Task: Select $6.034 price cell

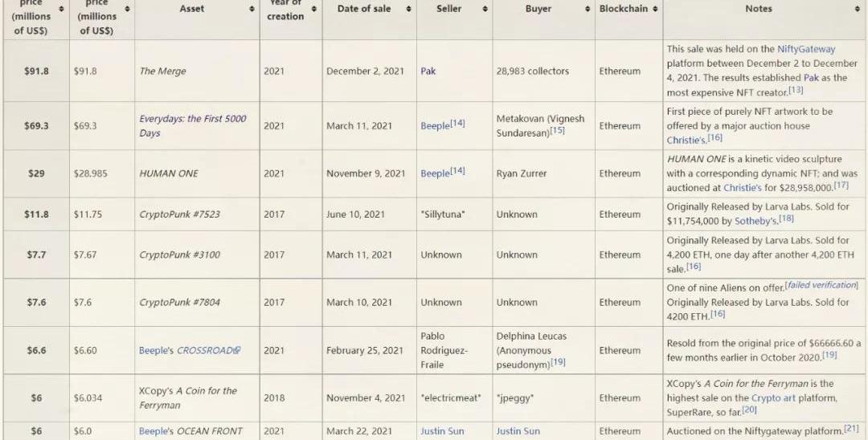Action: tap(102, 398)
